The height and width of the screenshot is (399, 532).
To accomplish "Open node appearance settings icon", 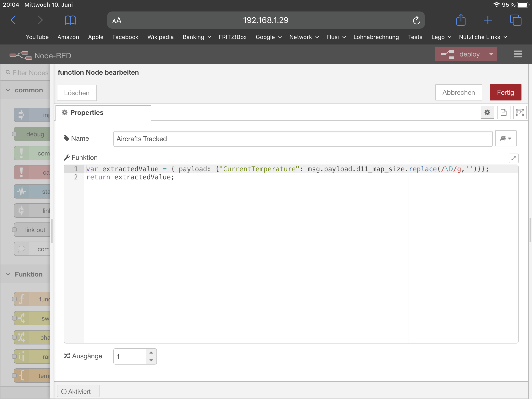I will [520, 112].
